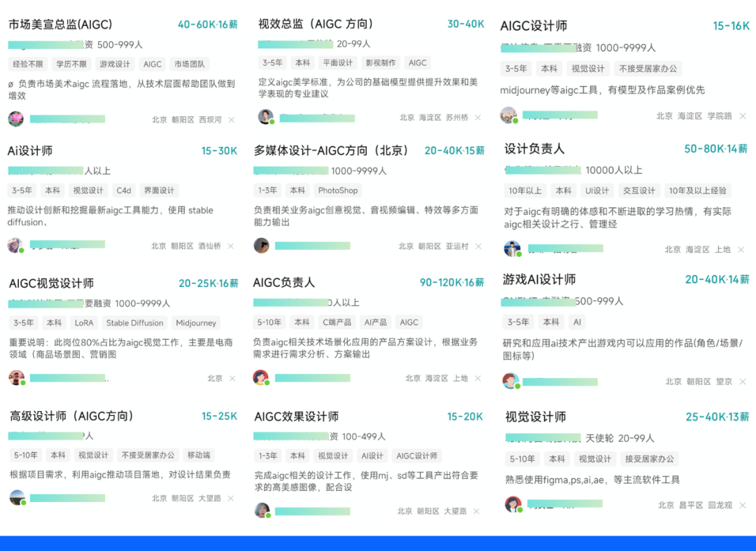The height and width of the screenshot is (551, 756).
Task: Click recruiter avatar on AIGC设计师 card
Action: point(509,115)
